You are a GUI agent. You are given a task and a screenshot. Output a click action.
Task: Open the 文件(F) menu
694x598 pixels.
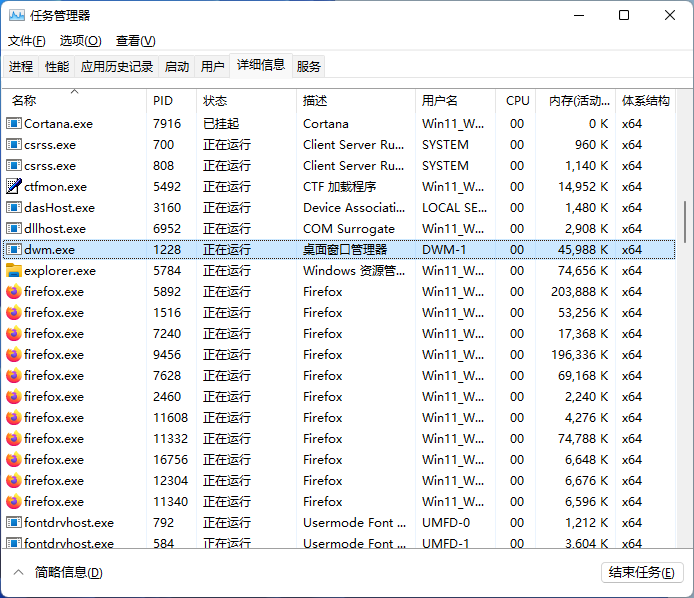27,41
